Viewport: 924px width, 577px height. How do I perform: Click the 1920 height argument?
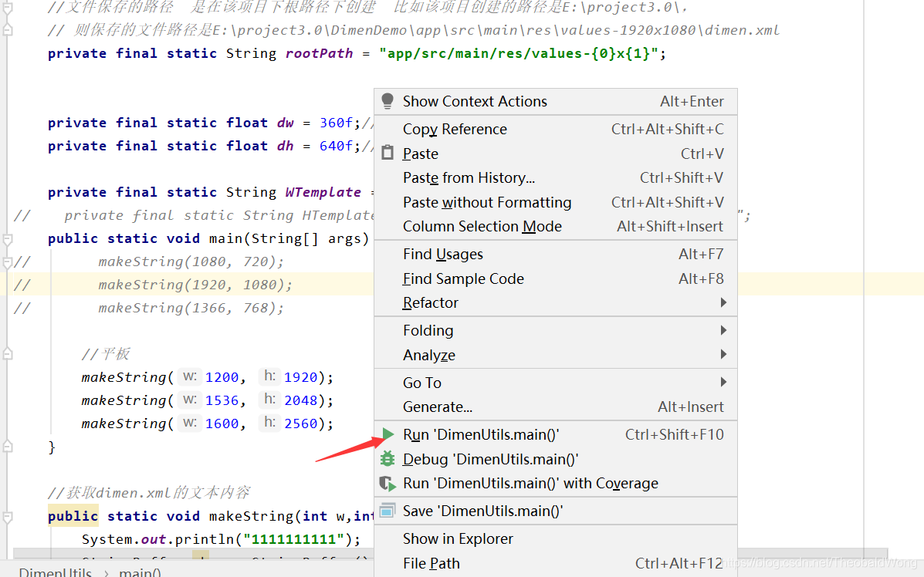[300, 376]
